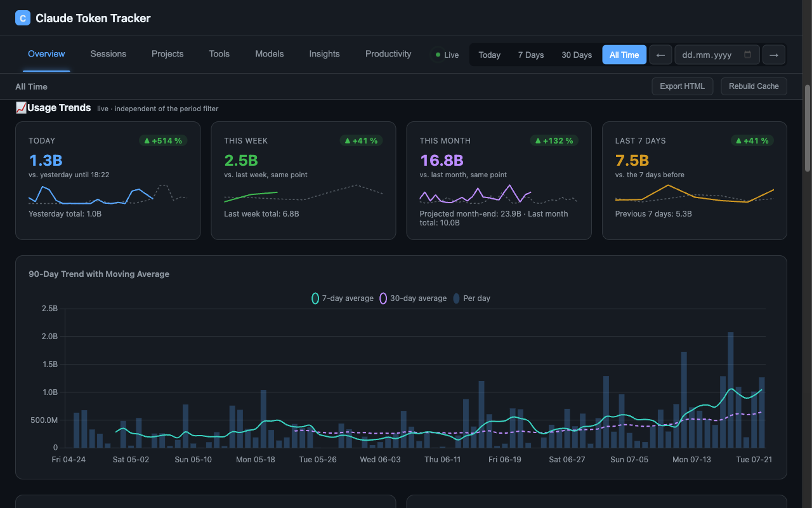Toggle the 30-day average legend series

[x=413, y=298]
